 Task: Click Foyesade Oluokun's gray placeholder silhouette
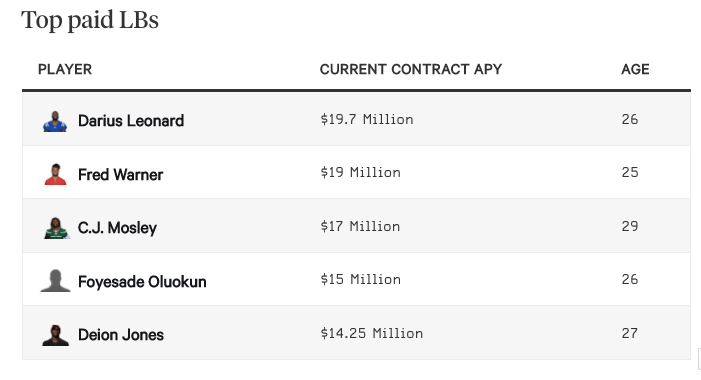(55, 281)
